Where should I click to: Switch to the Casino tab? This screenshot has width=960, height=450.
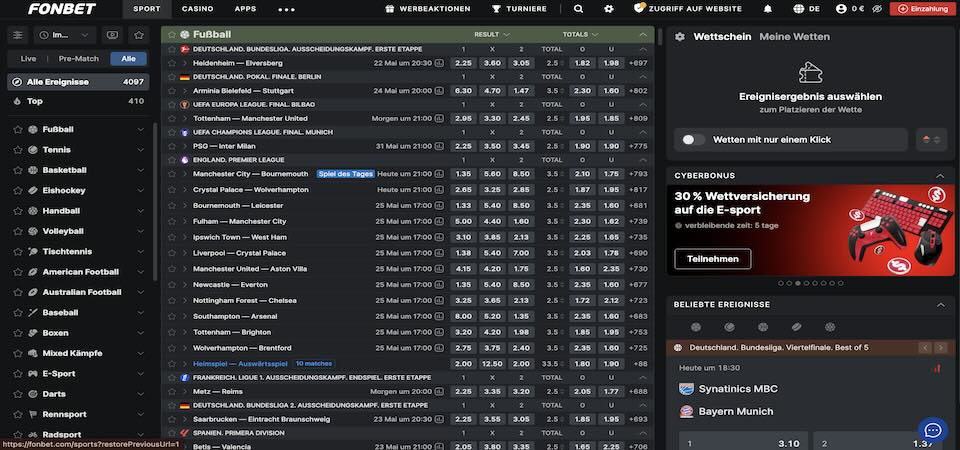198,9
